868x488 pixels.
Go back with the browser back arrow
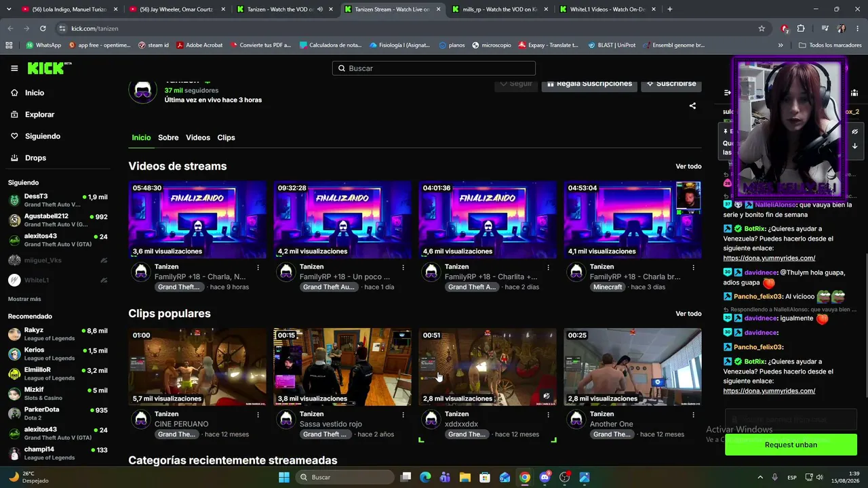click(10, 28)
